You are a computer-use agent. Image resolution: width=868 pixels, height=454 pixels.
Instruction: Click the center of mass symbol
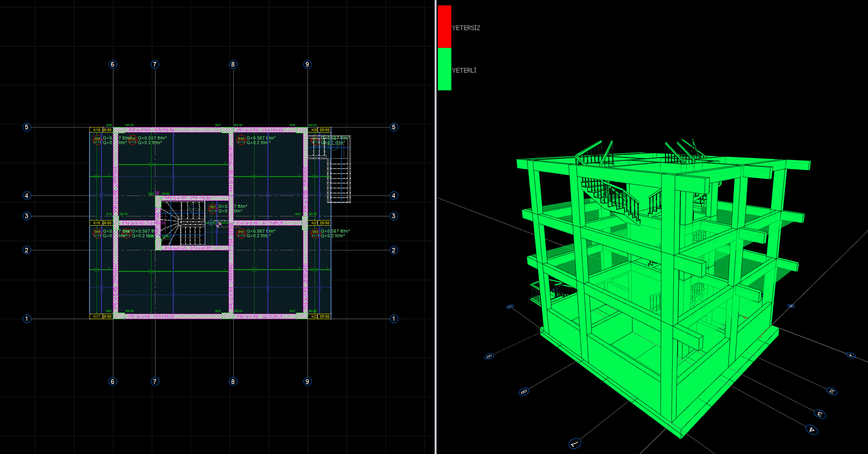[x=219, y=224]
